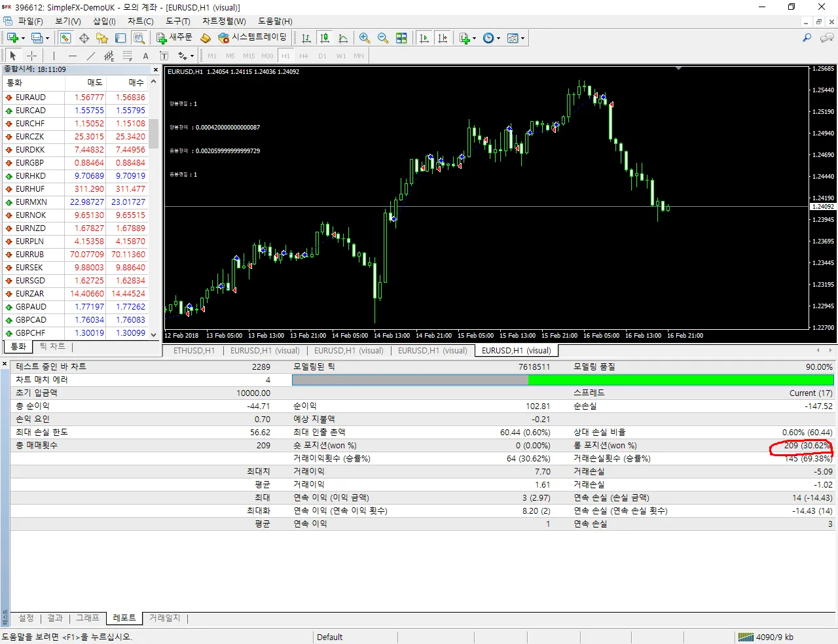This screenshot has width=838, height=644.
Task: Close the Market Watch panel
Action: click(x=156, y=69)
